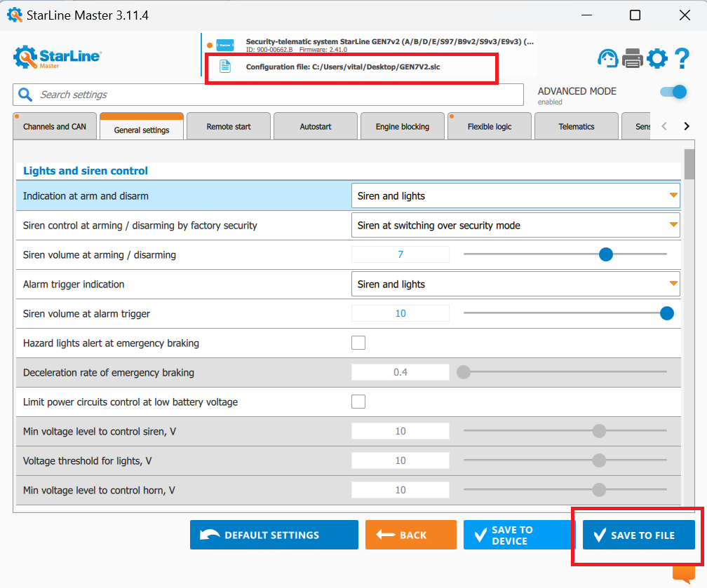This screenshot has height=588, width=707.
Task: Open Indication at arm and disarm dropdown
Action: pos(516,196)
